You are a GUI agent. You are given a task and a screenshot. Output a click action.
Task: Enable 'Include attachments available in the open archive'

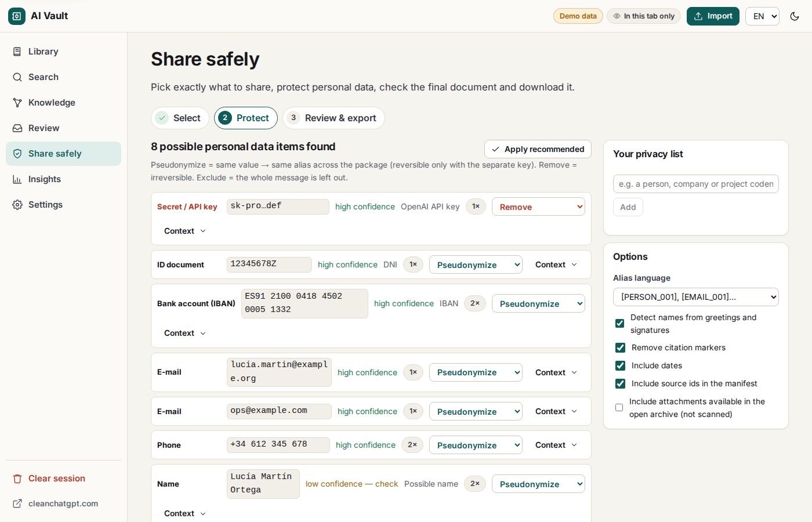619,408
